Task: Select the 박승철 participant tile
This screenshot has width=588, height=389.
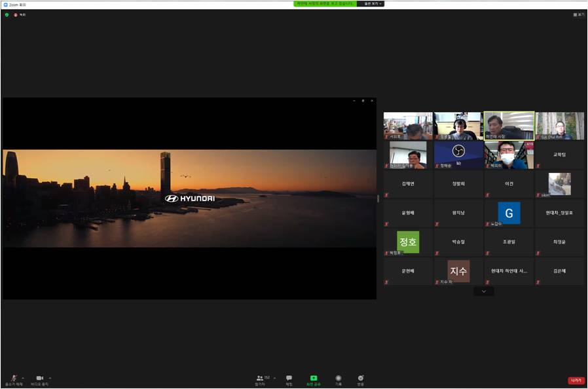Action: click(x=458, y=242)
